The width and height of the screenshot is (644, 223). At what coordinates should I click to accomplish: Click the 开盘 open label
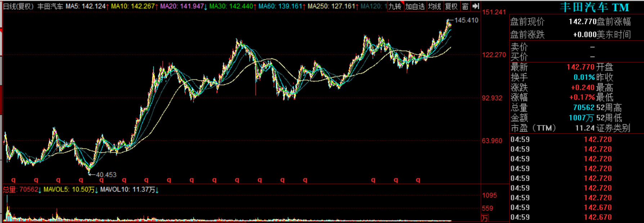click(605, 67)
